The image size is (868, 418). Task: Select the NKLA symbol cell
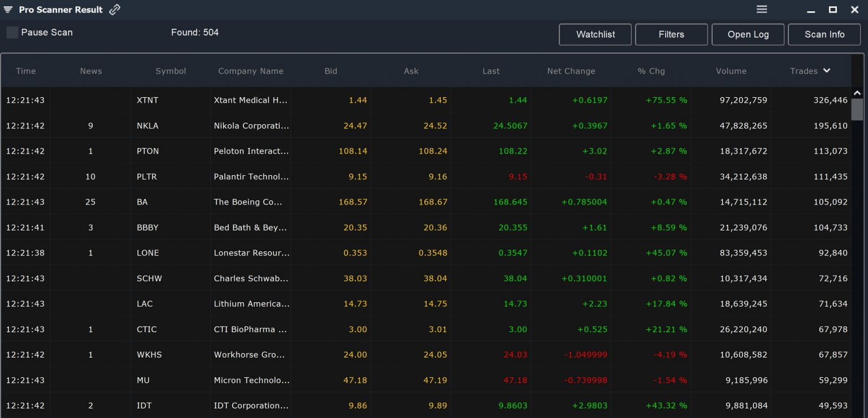(x=147, y=125)
